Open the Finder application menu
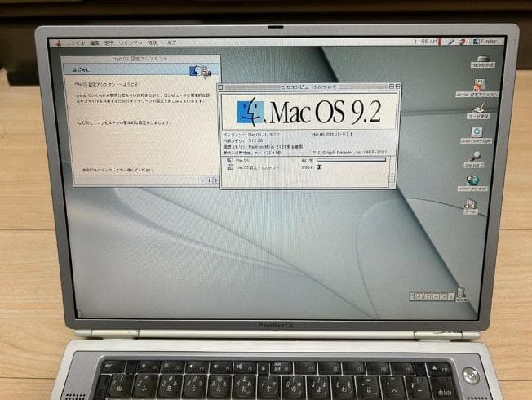 click(x=485, y=42)
